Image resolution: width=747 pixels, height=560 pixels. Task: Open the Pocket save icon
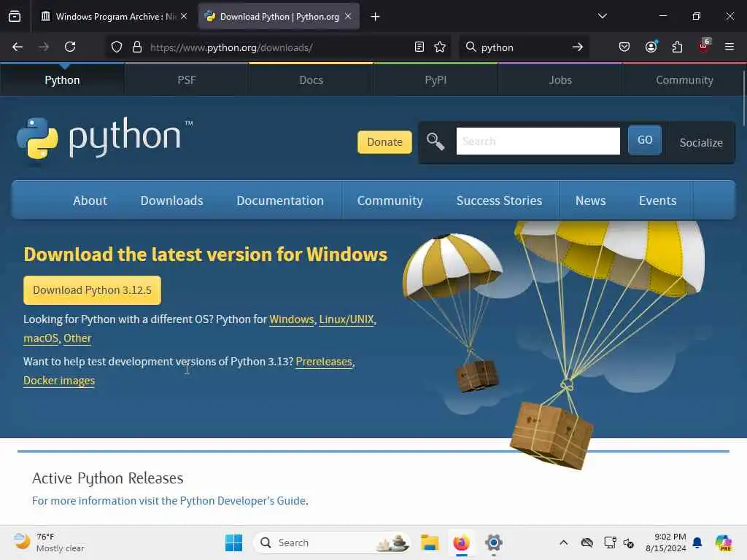point(624,47)
